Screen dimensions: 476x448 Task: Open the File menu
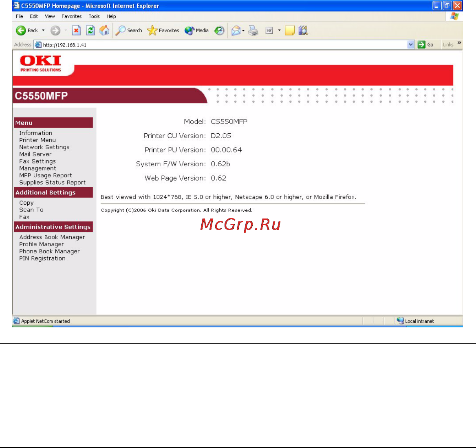pyautogui.click(x=20, y=16)
